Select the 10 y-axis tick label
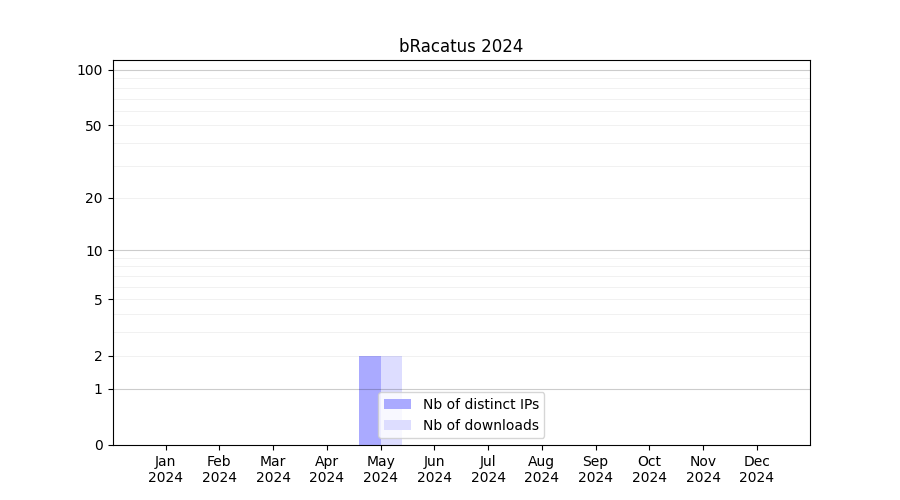The height and width of the screenshot is (500, 900). click(x=94, y=251)
